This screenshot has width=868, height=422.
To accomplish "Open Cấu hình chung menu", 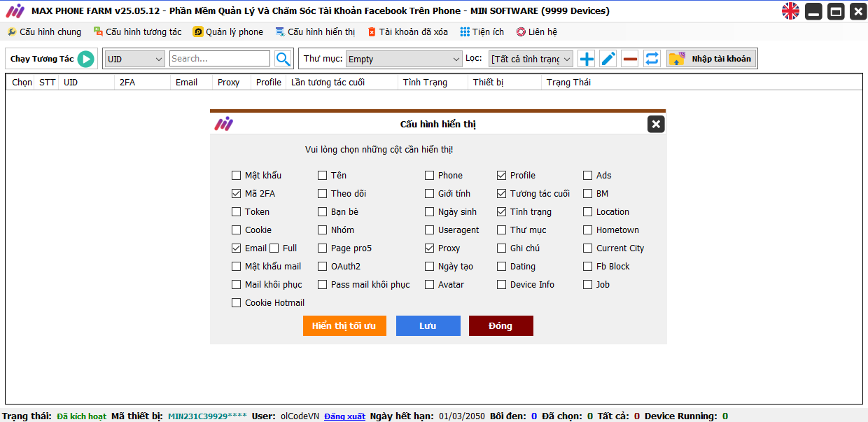I will 44,32.
